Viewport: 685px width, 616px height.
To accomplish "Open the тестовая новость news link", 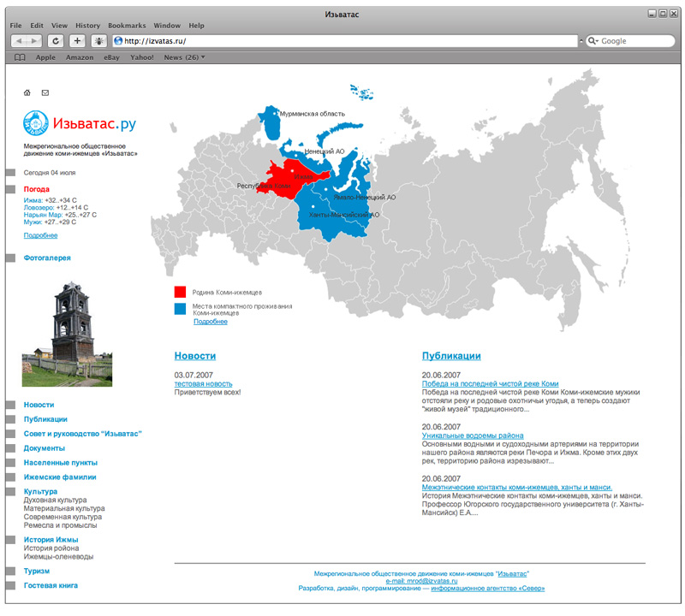I will click(x=203, y=384).
